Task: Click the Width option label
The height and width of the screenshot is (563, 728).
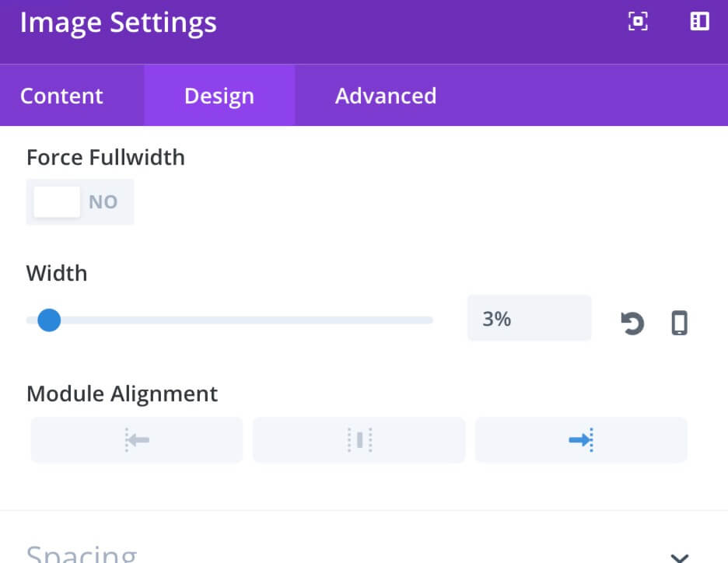Action: (x=57, y=273)
